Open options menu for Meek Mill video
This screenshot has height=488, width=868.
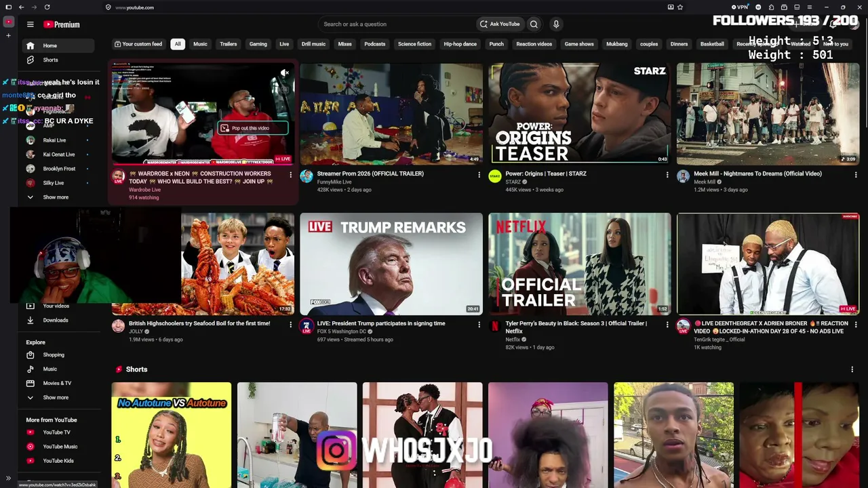(856, 175)
